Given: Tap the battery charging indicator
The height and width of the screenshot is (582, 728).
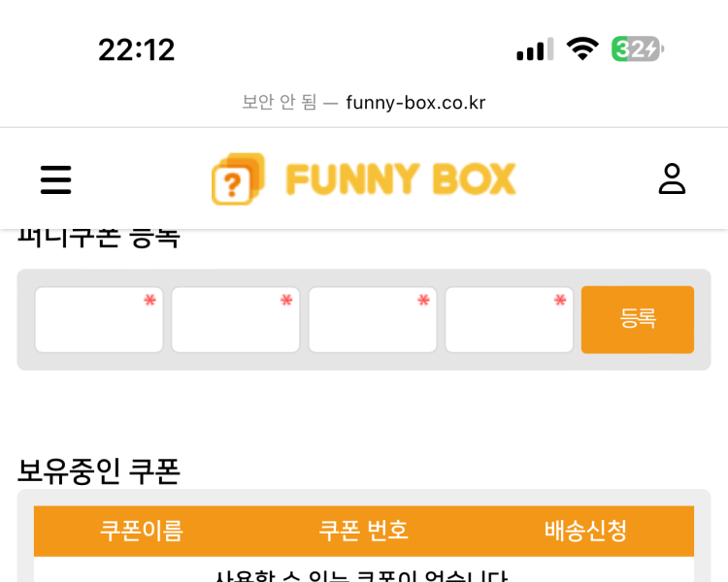Looking at the screenshot, I should coord(637,49).
